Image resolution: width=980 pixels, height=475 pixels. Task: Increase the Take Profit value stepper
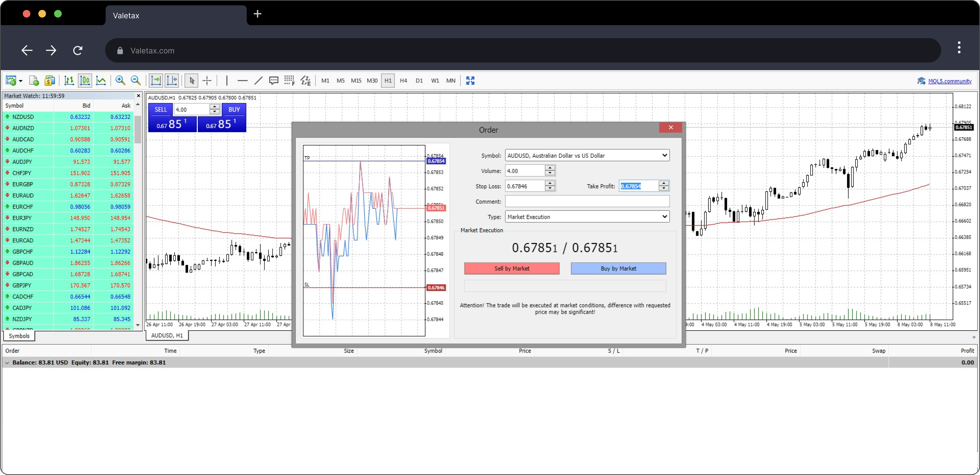pos(664,183)
